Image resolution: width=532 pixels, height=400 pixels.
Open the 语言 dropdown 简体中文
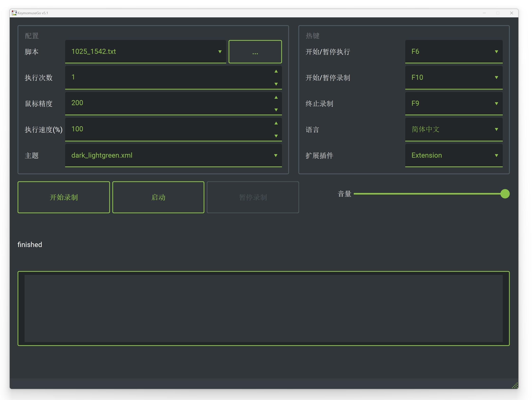click(454, 129)
